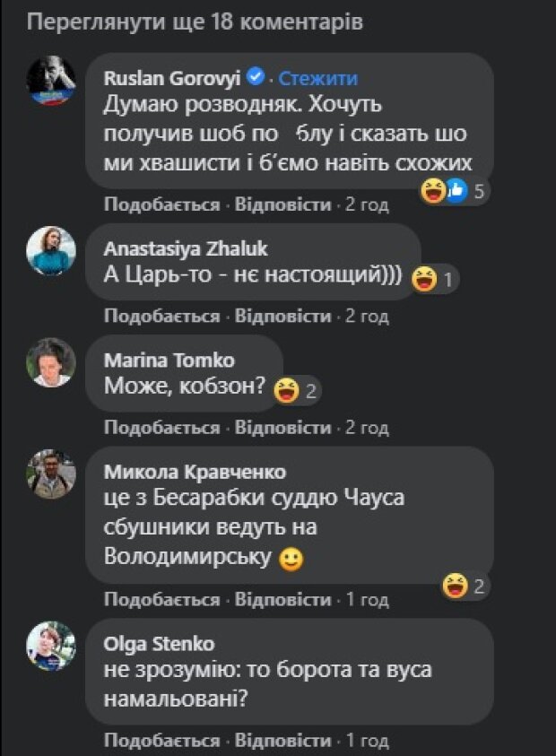View laughing reaction on Anastasiya's comment
Screen dimensions: 556x756
tap(434, 280)
